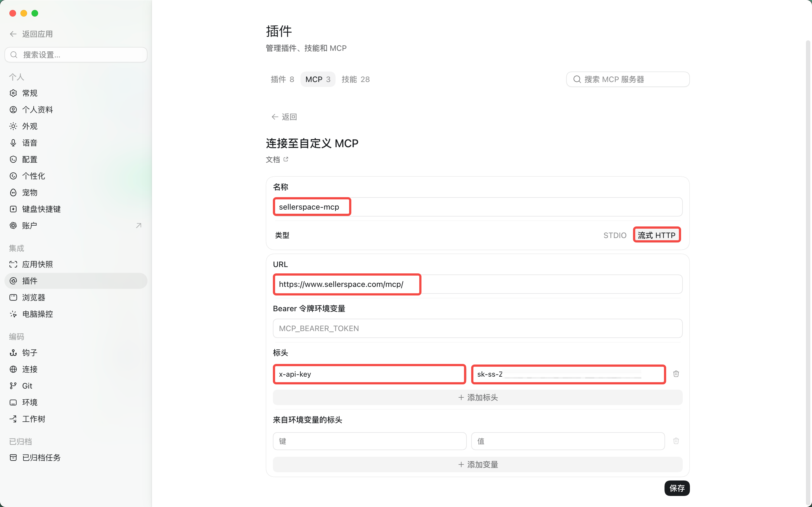Viewport: 812px width, 507px height.
Task: Click the anchor icon beside 钩子
Action: (x=14, y=353)
